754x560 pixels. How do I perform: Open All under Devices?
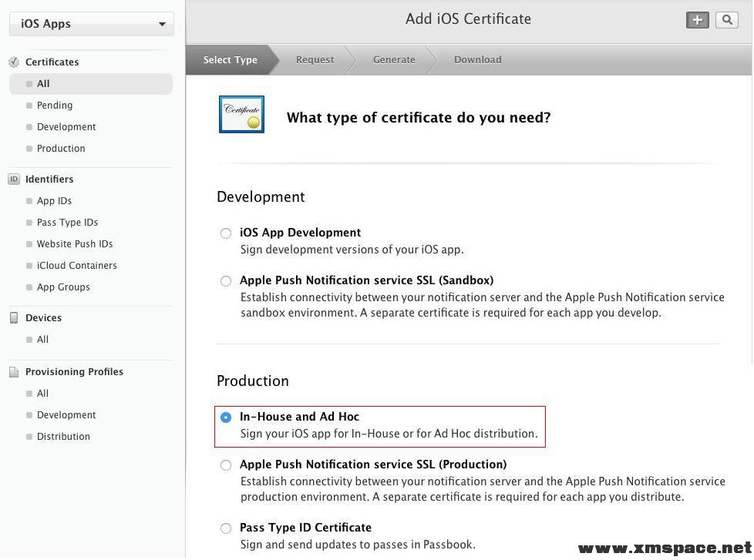pos(43,340)
